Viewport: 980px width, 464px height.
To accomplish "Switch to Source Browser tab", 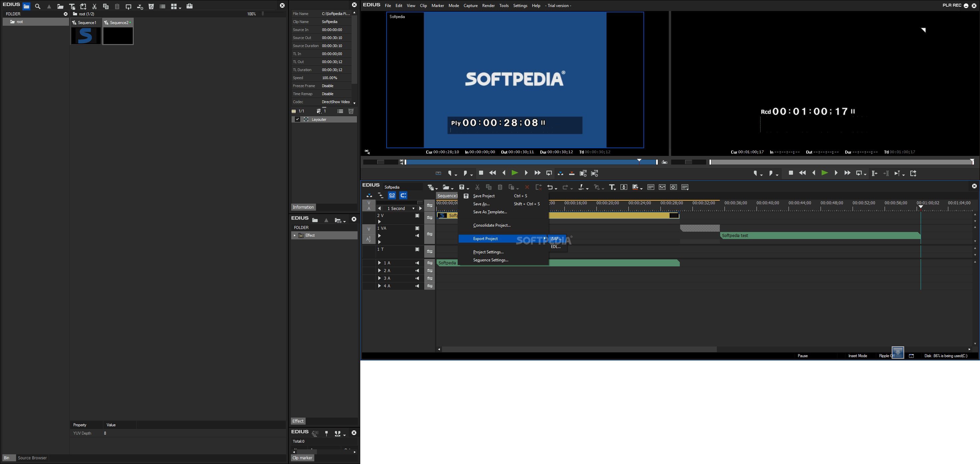I will point(32,458).
